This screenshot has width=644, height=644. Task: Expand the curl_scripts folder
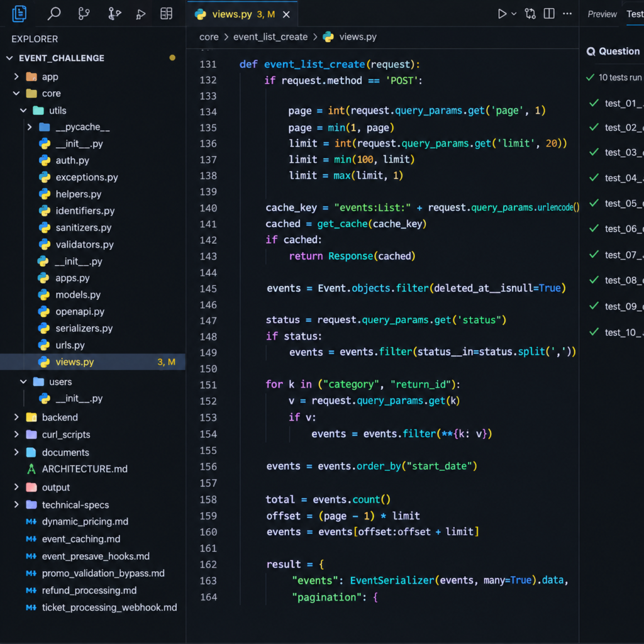(16, 435)
